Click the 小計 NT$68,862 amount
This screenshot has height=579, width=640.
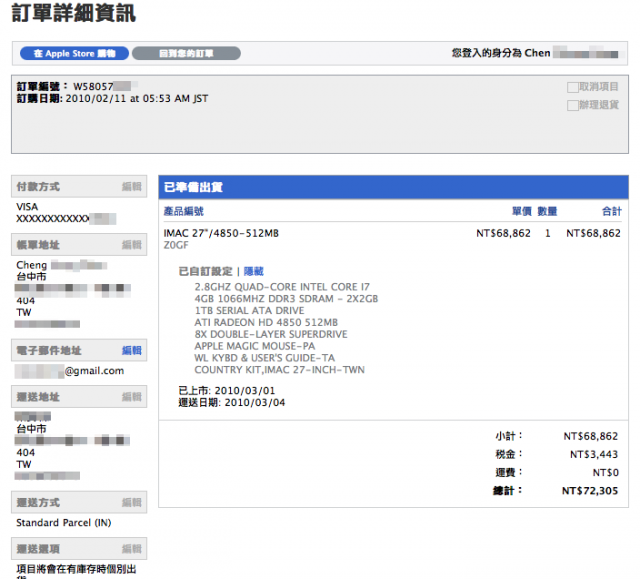point(591,436)
